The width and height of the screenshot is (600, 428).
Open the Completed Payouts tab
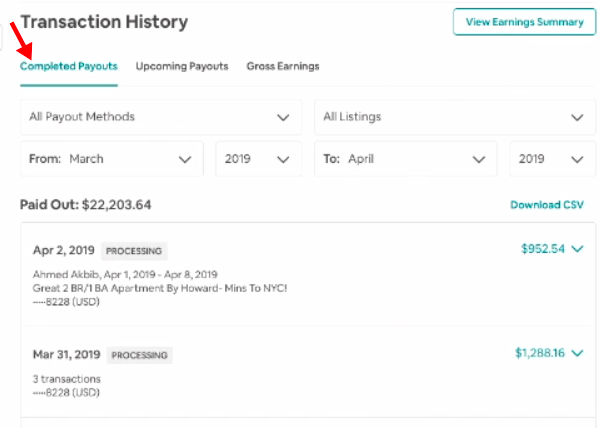click(x=69, y=66)
